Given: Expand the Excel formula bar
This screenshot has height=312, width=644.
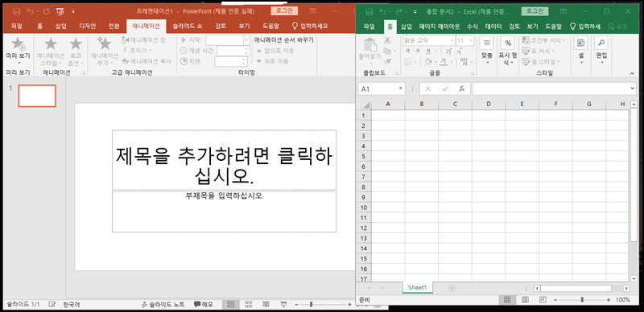Looking at the screenshot, I should (633, 88).
